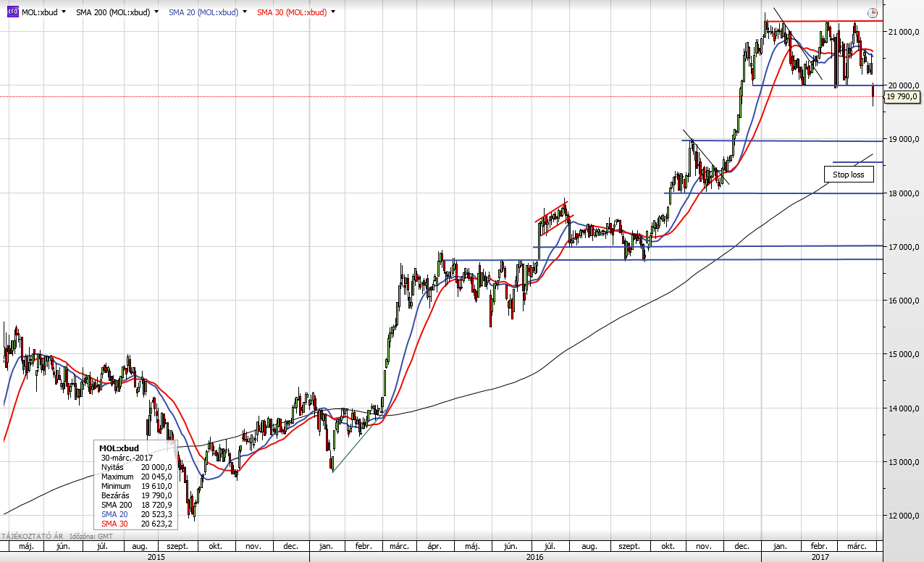This screenshot has width=924, height=562.
Task: Expand the red SMA 30 indicator dropdown
Action: [332, 12]
